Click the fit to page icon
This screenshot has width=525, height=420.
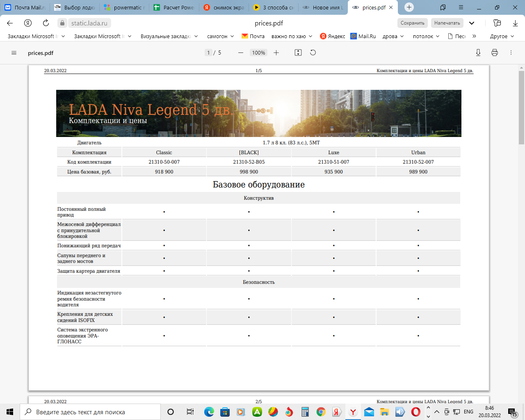tap(298, 53)
